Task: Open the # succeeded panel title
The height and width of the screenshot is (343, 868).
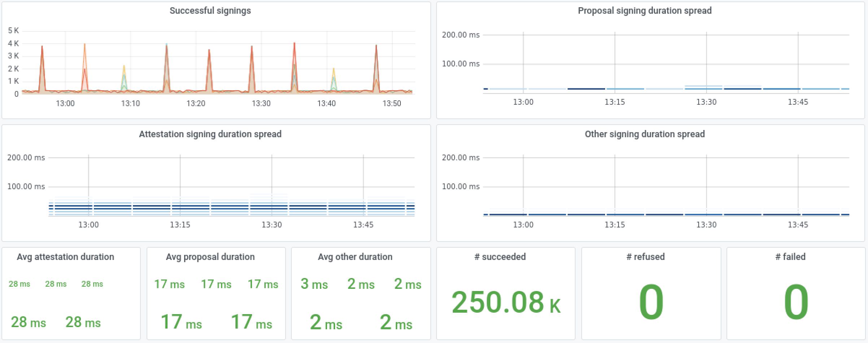Action: tap(500, 257)
